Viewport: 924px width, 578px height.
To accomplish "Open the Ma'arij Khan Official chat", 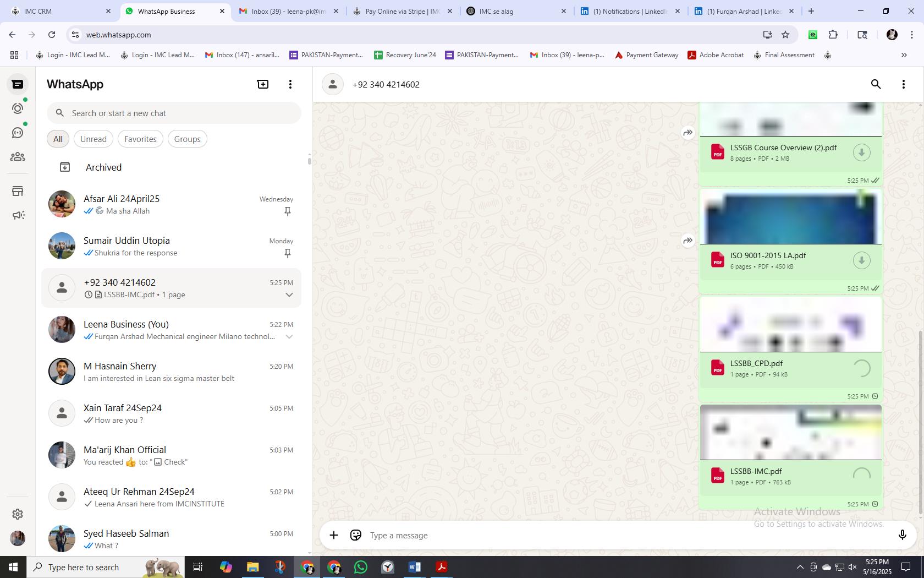I will point(172,455).
